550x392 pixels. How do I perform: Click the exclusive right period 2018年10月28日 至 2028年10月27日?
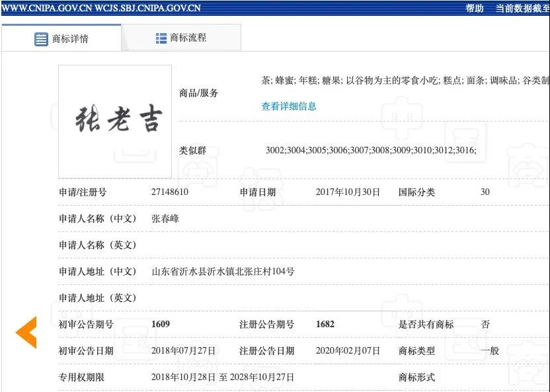pos(223,377)
